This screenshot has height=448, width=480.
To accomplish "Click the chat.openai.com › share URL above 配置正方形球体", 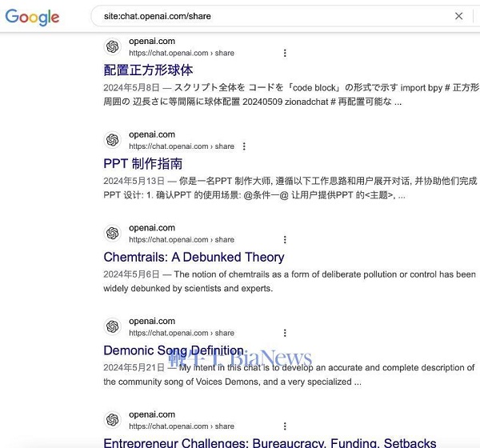I will coord(182,53).
